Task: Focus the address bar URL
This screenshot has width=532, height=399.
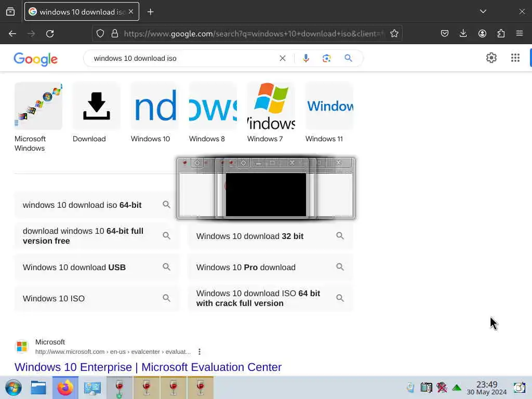Action: (x=254, y=34)
